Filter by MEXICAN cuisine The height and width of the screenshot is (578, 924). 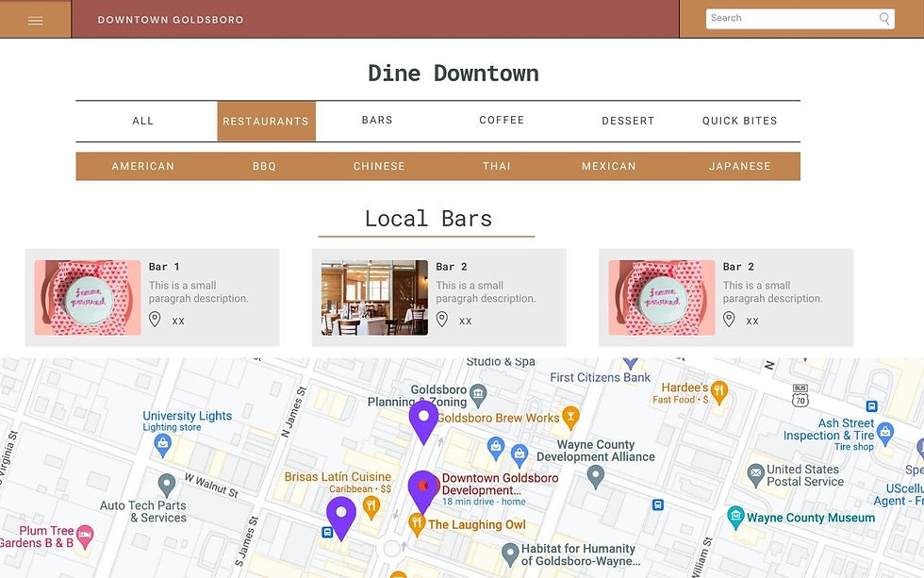609,166
